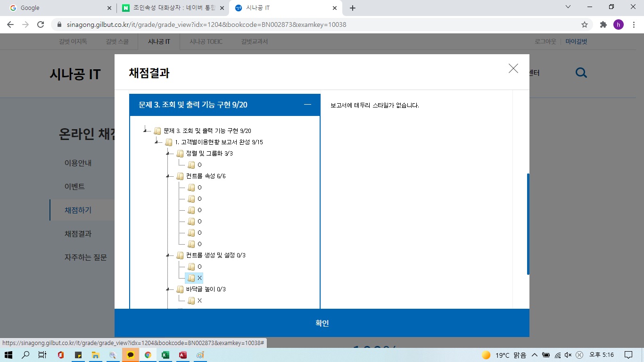Click the site search magnifier icon
The height and width of the screenshot is (362, 644).
point(581,73)
